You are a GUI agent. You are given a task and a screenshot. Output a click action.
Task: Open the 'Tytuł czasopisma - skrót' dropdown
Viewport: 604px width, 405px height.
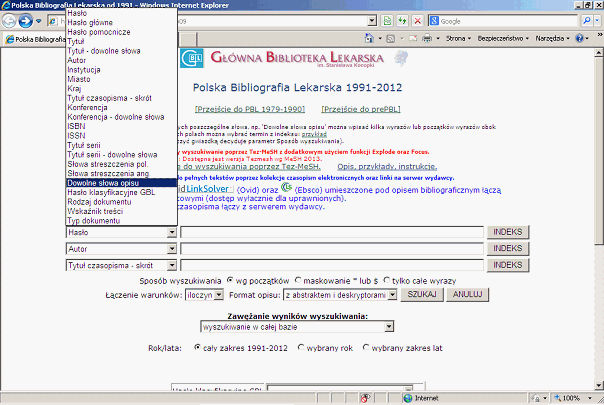(x=172, y=266)
